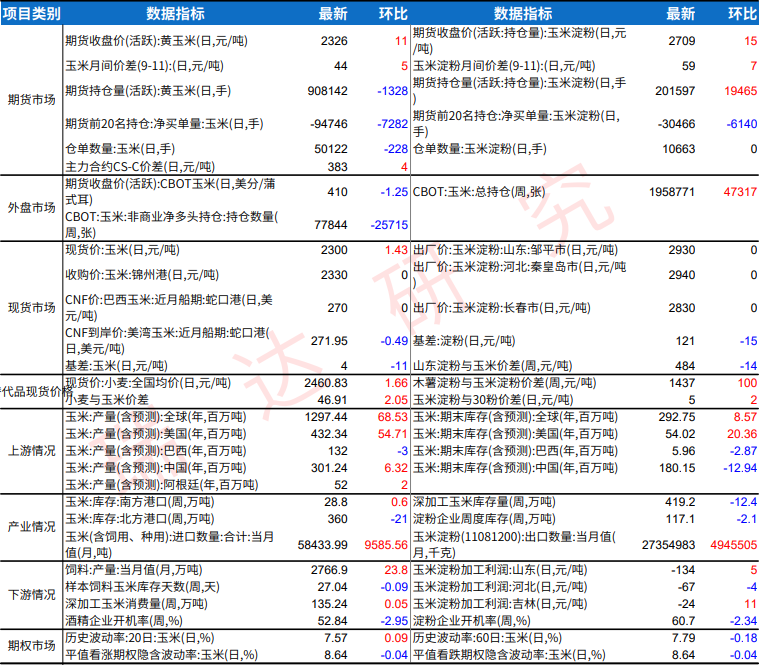Click 主力合约CS-C价差 indicator cell
This screenshot has height=665, width=767.
click(x=140, y=167)
